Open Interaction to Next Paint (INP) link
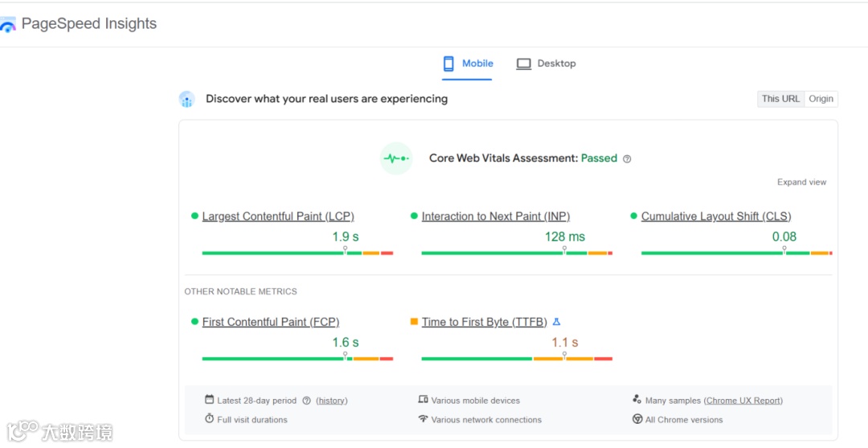Viewport: 868px width, 448px height. (495, 216)
